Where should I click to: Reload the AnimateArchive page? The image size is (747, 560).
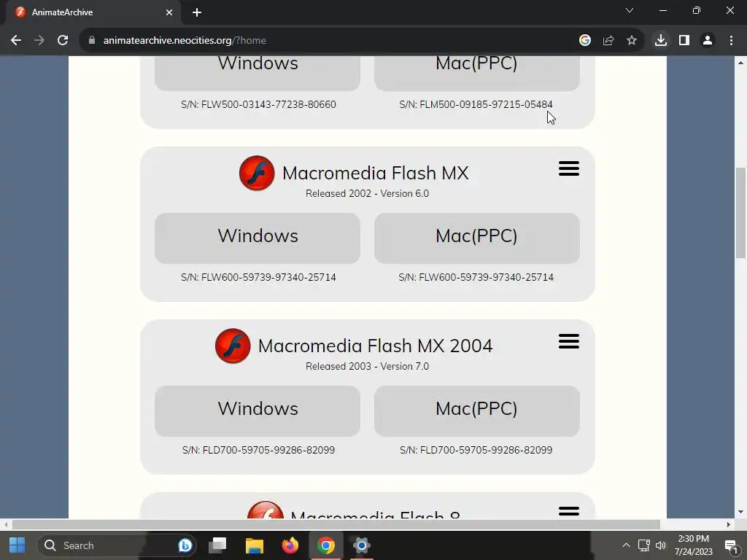click(63, 41)
